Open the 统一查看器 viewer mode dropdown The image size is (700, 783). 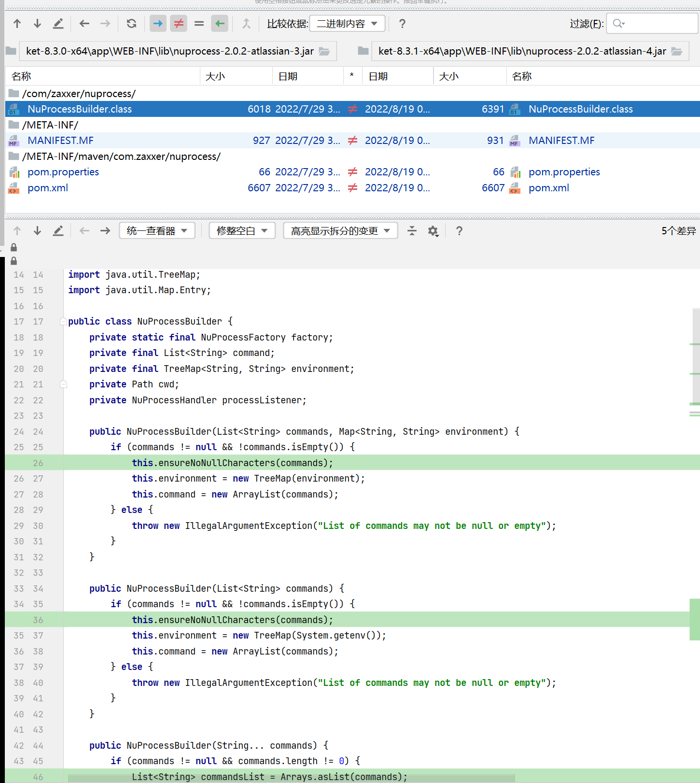157,231
